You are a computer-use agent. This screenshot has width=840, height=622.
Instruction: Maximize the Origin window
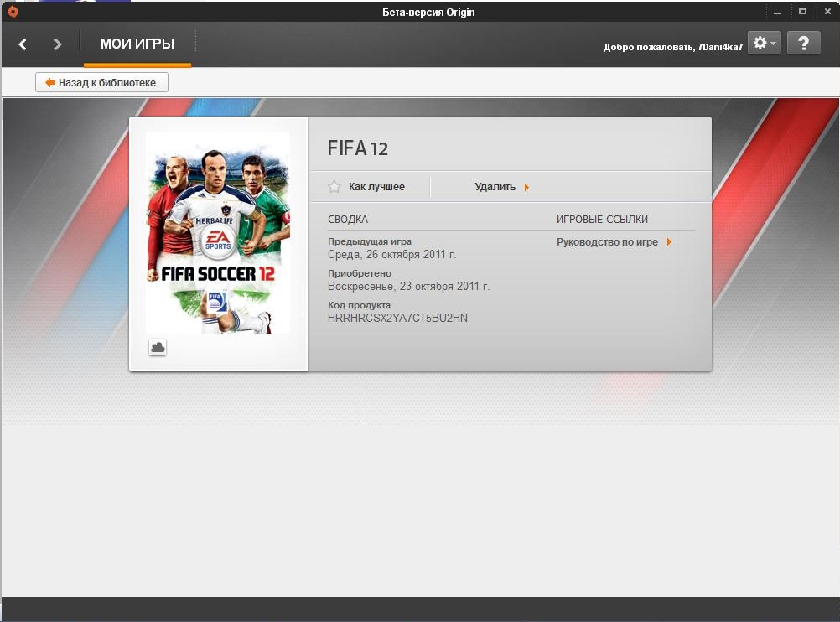click(x=802, y=12)
